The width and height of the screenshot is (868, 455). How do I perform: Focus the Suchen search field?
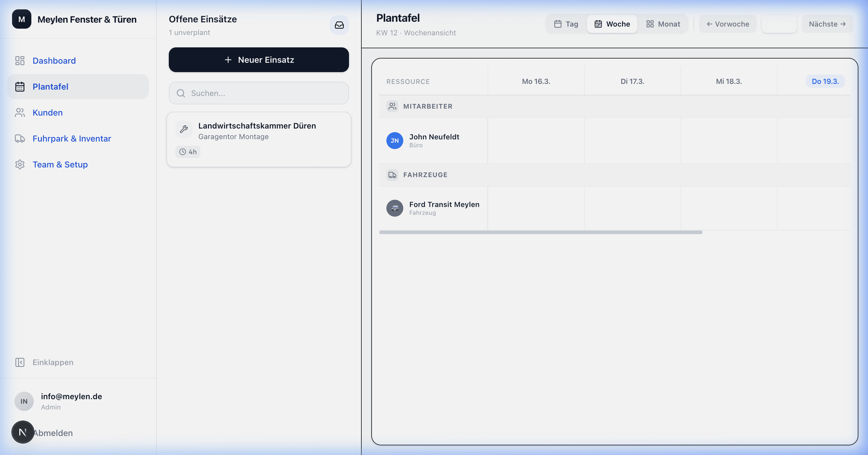tap(259, 93)
